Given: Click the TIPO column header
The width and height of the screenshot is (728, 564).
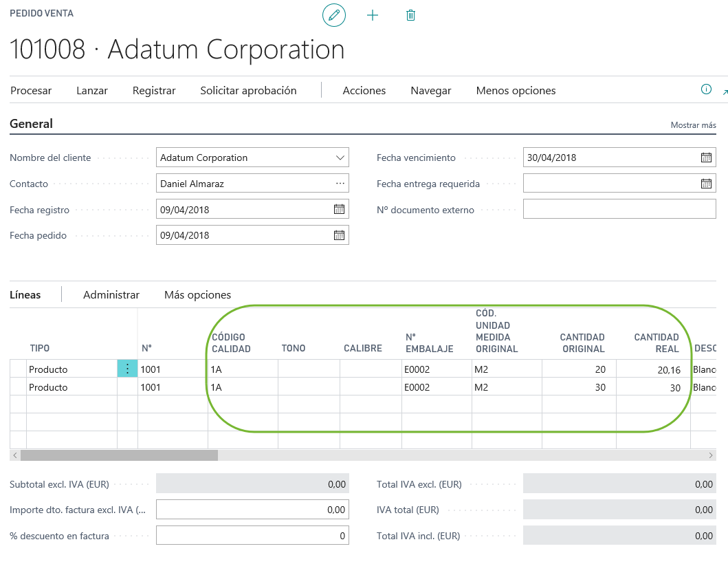Looking at the screenshot, I should pyautogui.click(x=40, y=348).
